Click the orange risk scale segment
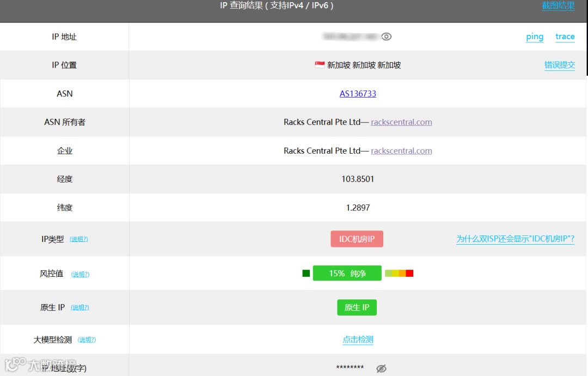 click(x=402, y=273)
